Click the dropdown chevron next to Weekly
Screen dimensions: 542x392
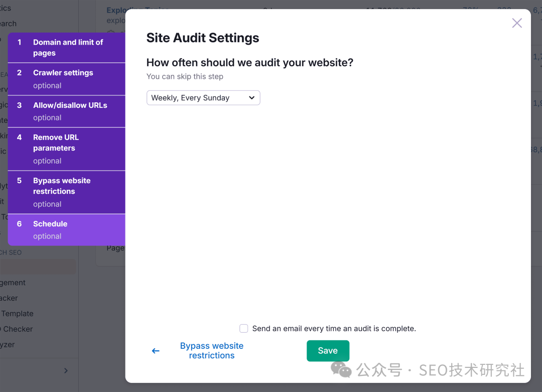[251, 98]
